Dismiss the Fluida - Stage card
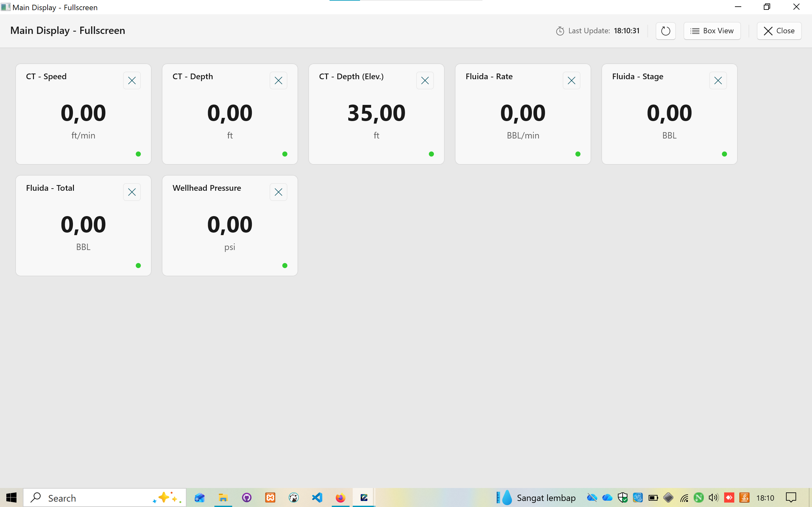 (718, 80)
